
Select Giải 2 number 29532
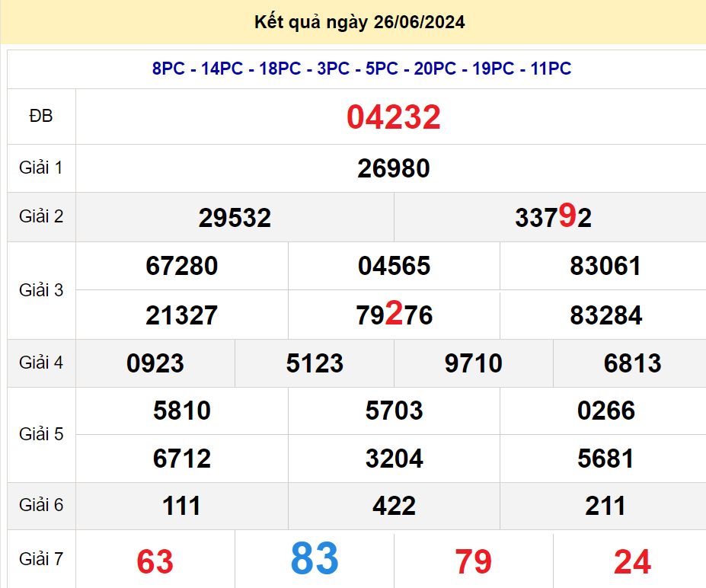(235, 219)
